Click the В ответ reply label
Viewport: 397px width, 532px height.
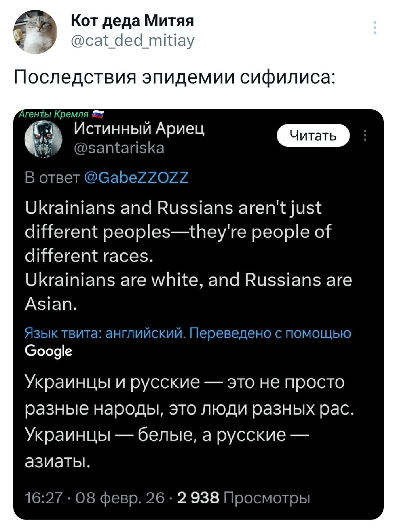(52, 177)
